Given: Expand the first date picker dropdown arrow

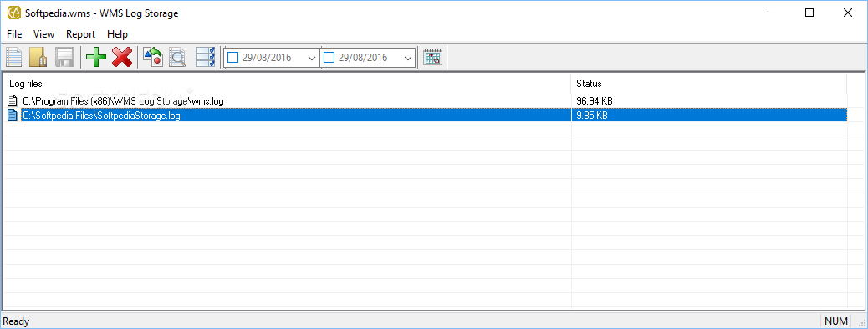Looking at the screenshot, I should point(312,58).
